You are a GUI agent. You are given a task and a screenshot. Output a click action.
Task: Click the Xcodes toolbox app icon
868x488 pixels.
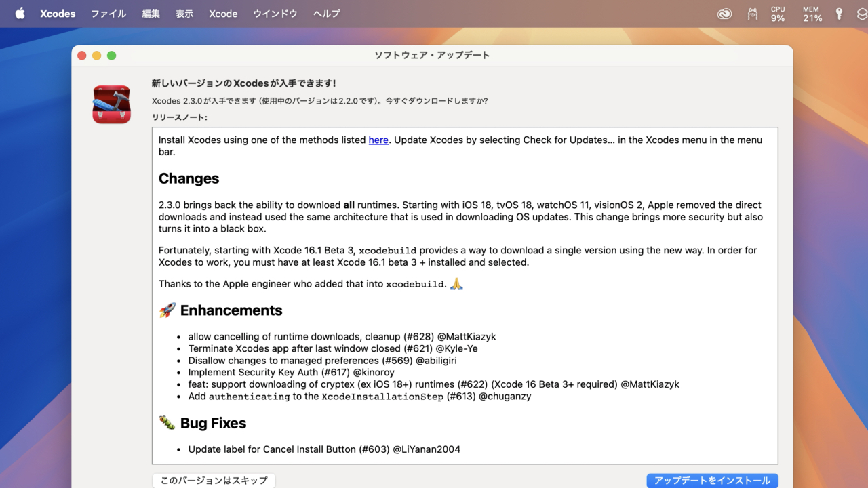pos(112,104)
